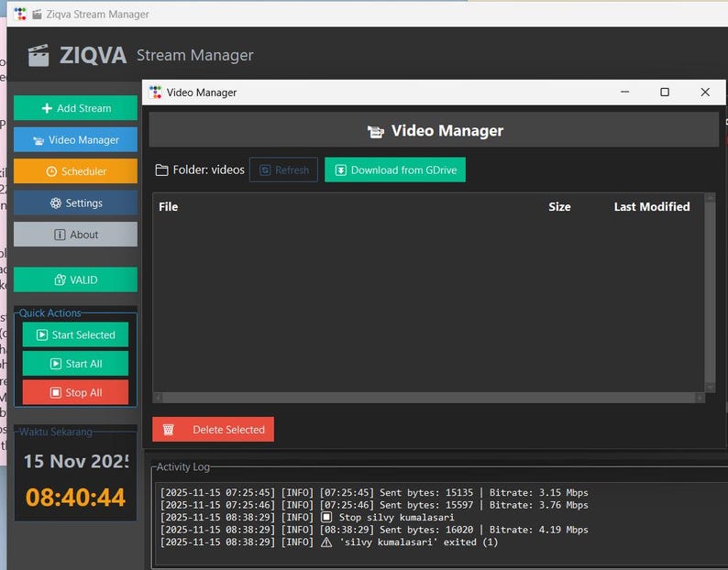728x570 pixels.
Task: Click the play icon on Start Selected
Action: (42, 334)
